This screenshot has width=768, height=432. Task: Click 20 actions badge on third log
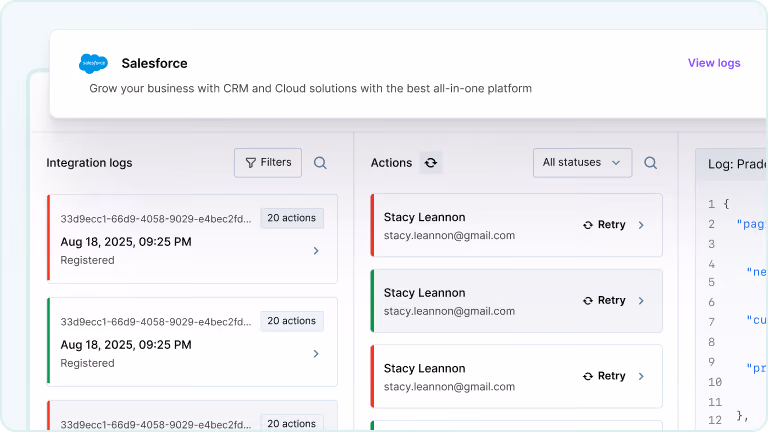(291, 423)
